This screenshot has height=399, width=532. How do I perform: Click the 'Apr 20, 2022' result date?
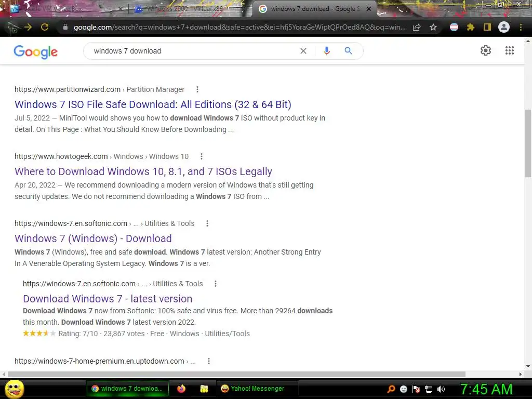click(x=35, y=185)
